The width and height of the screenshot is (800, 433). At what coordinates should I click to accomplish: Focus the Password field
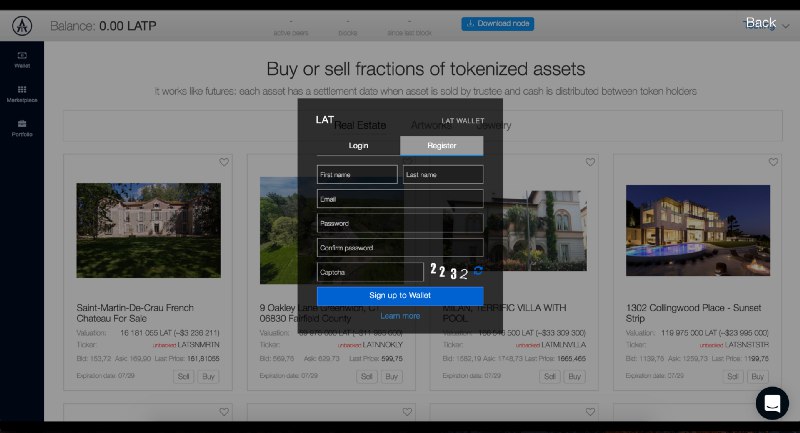pos(400,223)
